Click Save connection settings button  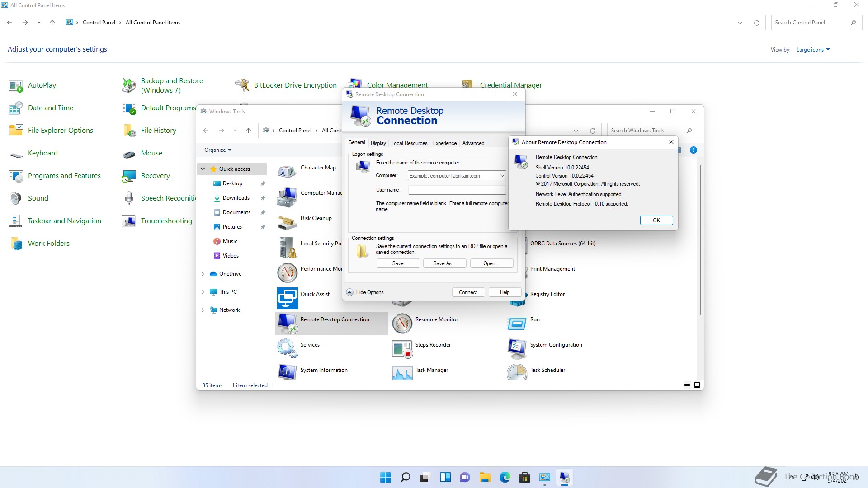pos(398,263)
